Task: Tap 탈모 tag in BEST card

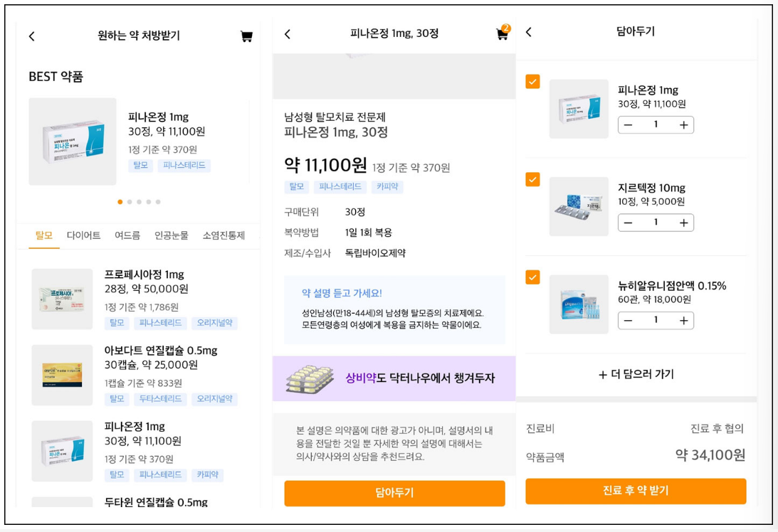Action: pos(140,165)
